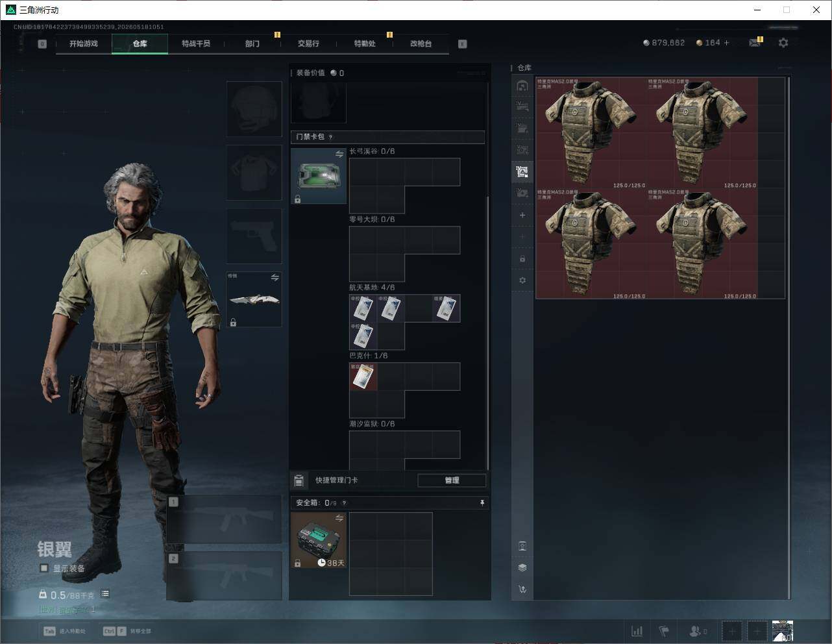Click the 进入特勤处 Tab shortcut
Viewport: 832px width, 644px height.
point(64,631)
